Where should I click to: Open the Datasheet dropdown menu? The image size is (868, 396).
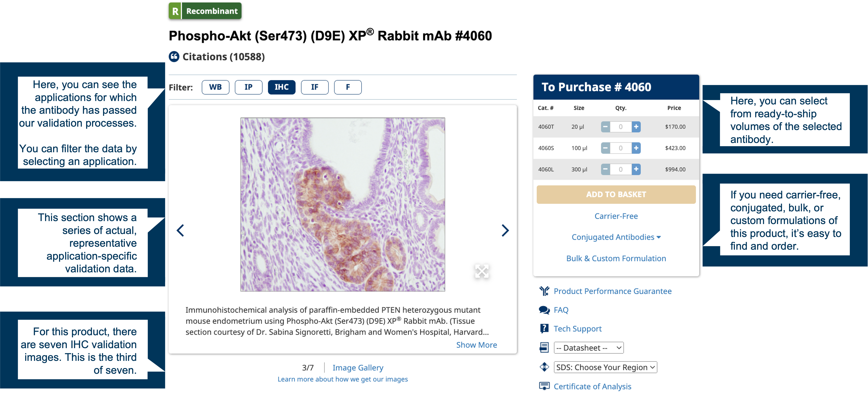[x=588, y=347]
